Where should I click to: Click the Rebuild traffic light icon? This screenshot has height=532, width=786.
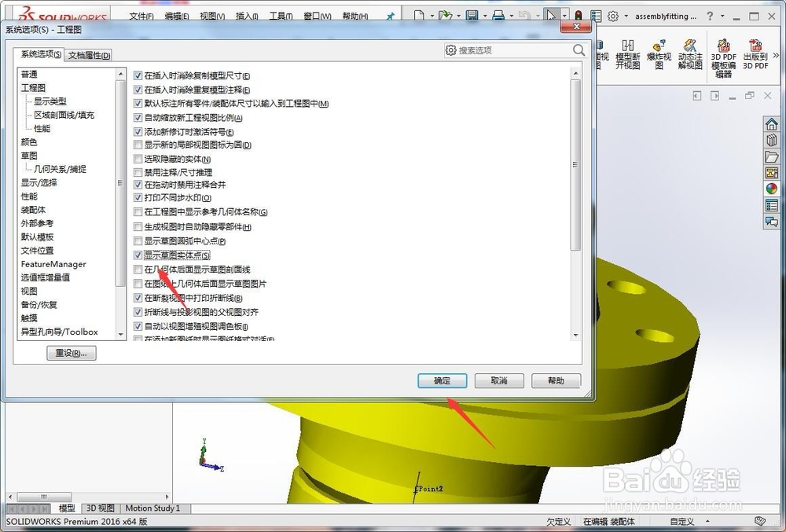(578, 16)
